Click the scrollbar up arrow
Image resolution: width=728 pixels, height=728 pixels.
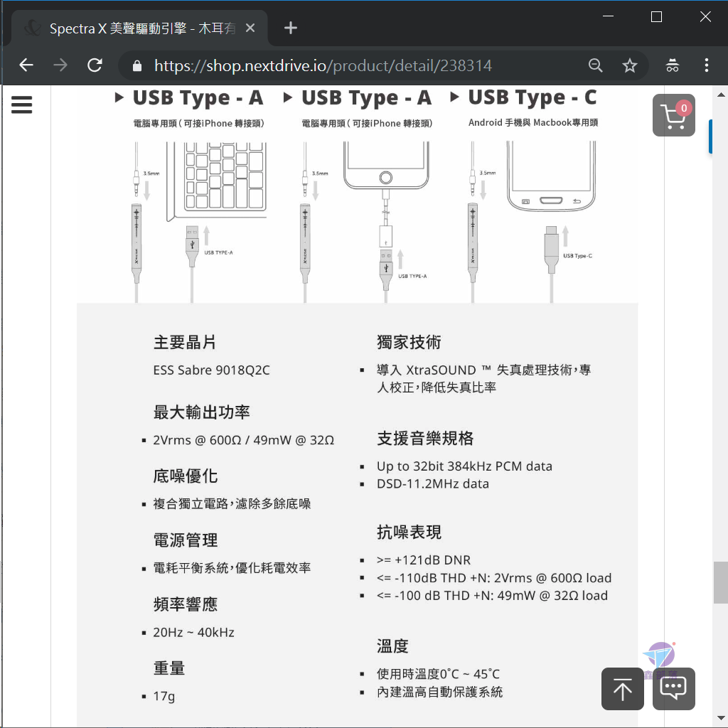click(721, 95)
